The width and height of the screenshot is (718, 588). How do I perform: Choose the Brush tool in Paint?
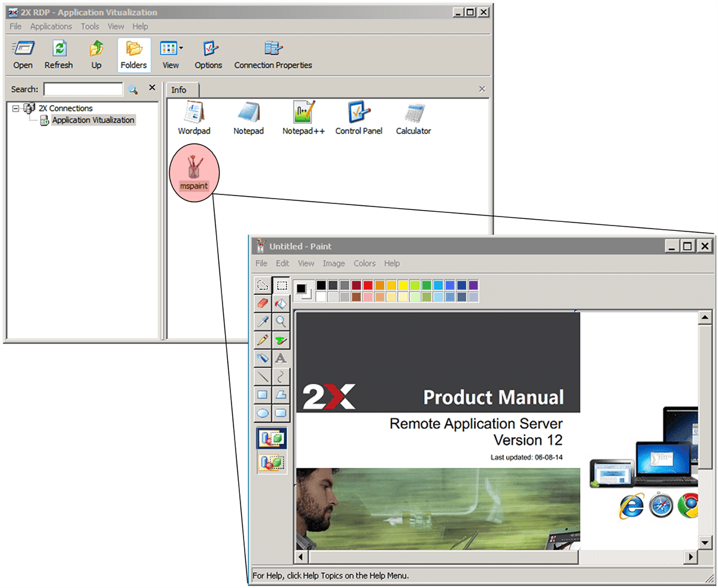tap(281, 340)
